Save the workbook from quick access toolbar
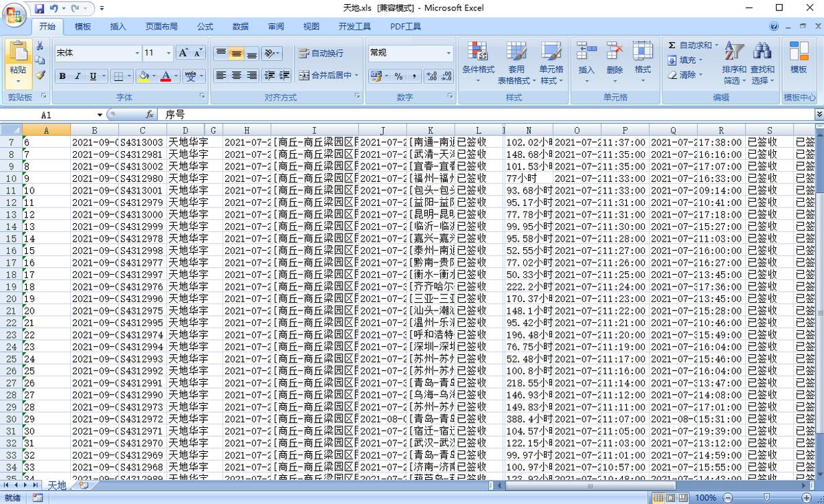 39,8
